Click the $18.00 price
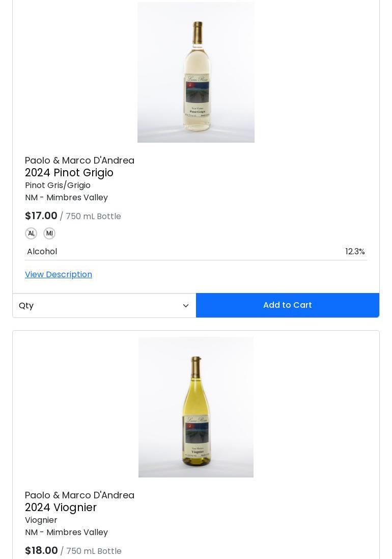The image size is (392, 559). click(41, 550)
